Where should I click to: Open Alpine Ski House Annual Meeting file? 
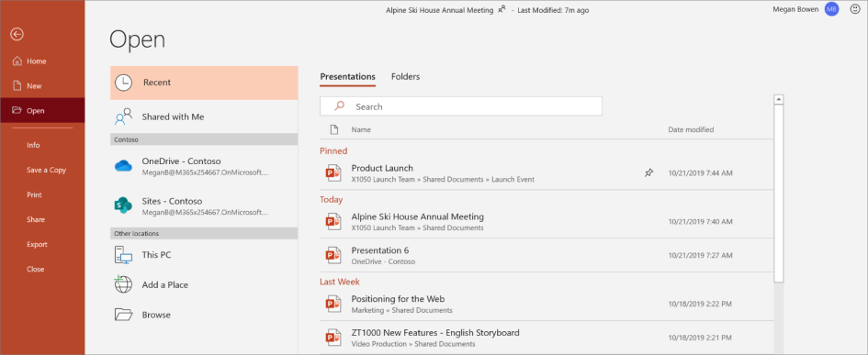[x=547, y=222]
